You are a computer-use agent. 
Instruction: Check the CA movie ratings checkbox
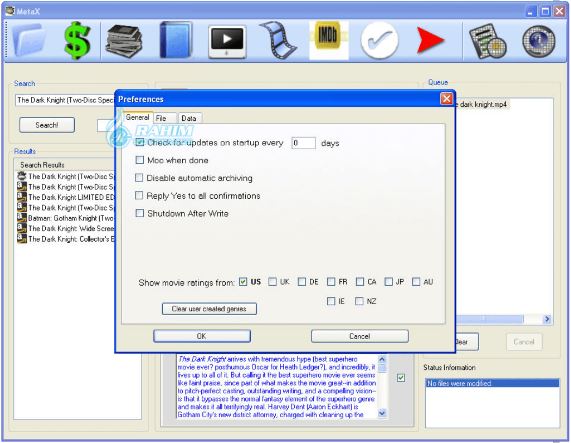point(360,281)
